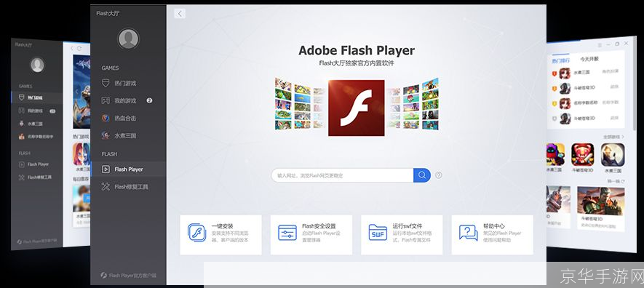Viewport: 644px width, 288px height.
Task: Switch to 今天开服 tab in right window
Action: tap(589, 59)
